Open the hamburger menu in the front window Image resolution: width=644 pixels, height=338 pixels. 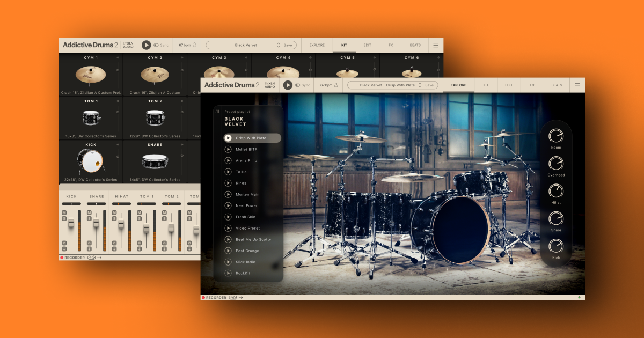[577, 85]
